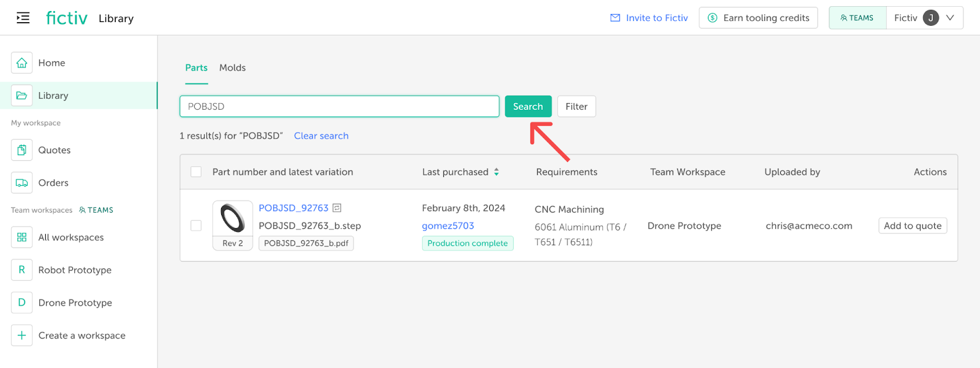Expand the Fictiv account dropdown chevron
This screenshot has height=368, width=980.
click(x=950, y=18)
